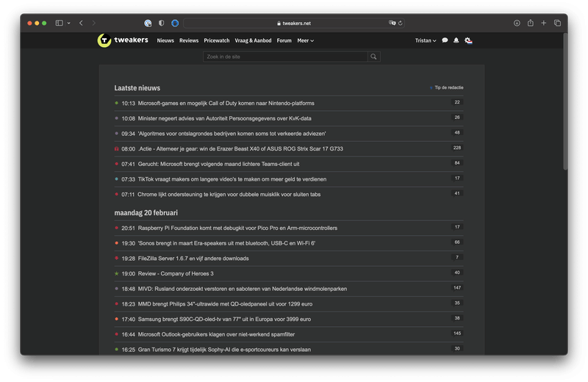This screenshot has width=588, height=382.
Task: Open the Sonos Era-speakers article
Action: (x=226, y=243)
